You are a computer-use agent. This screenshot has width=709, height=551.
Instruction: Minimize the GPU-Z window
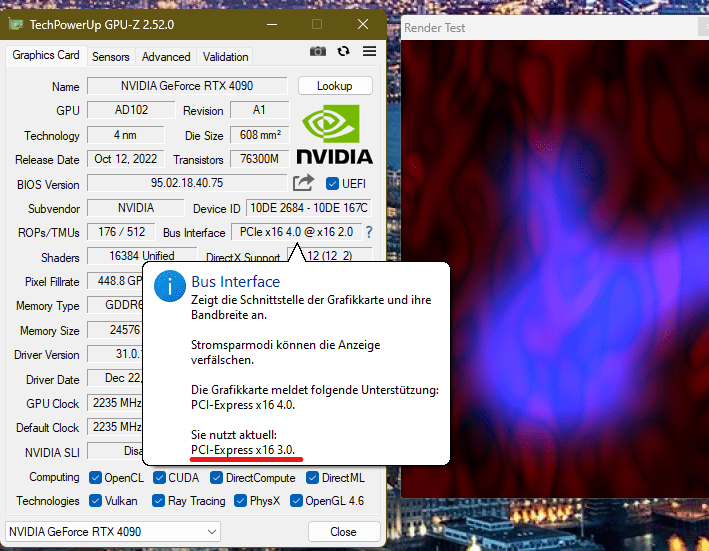click(x=272, y=24)
